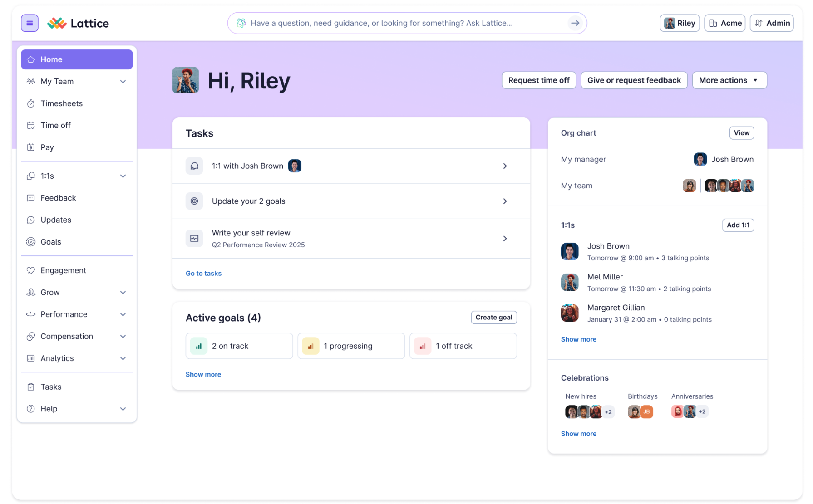Click the Create goal button
This screenshot has height=504, width=813.
point(494,318)
